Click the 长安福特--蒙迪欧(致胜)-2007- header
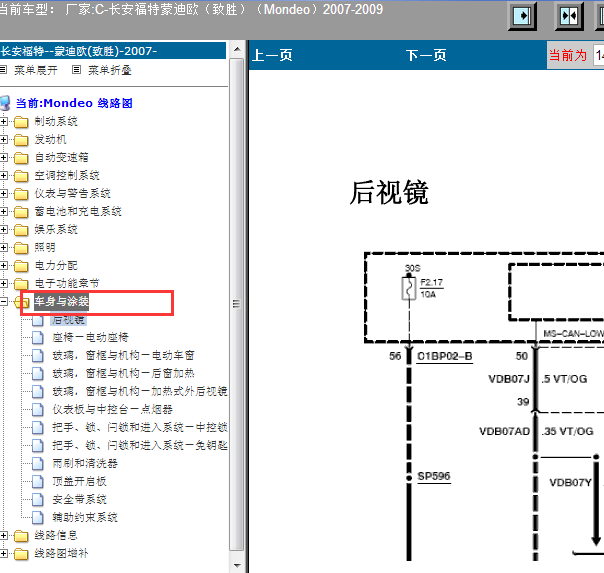The height and width of the screenshot is (573, 604). (113, 51)
